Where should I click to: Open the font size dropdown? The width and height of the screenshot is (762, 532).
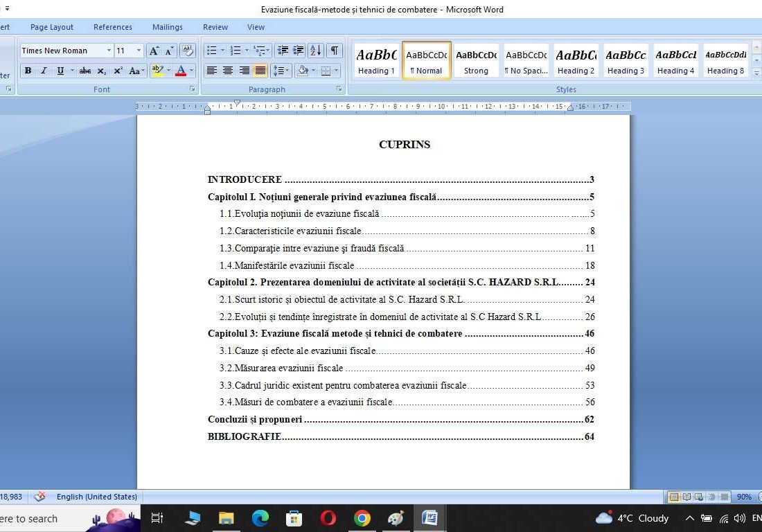[139, 51]
